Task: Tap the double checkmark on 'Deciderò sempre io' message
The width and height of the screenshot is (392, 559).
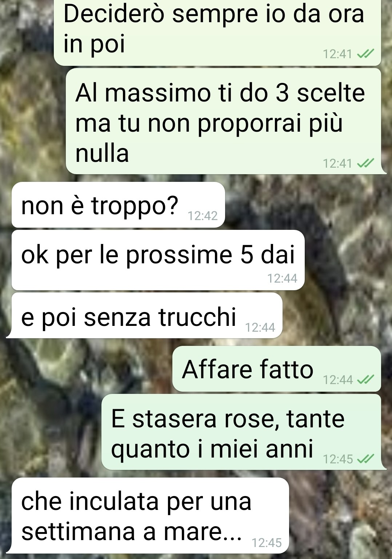Action: [365, 54]
